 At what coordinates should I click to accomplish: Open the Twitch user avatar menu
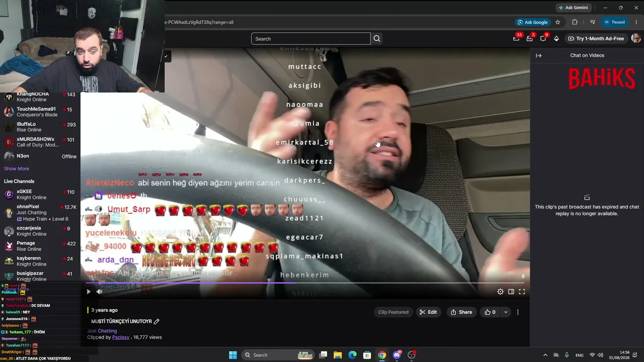[636, 38]
